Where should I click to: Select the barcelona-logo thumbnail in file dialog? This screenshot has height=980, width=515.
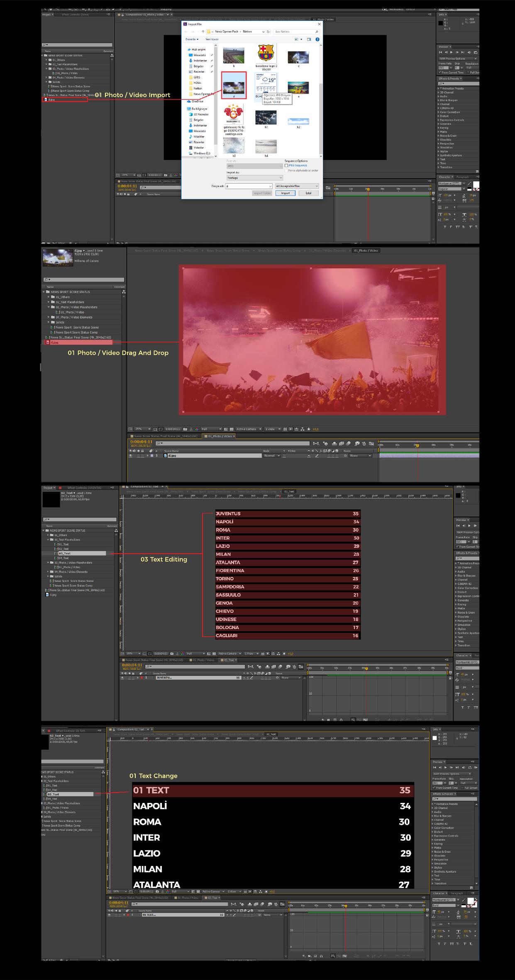tap(266, 54)
